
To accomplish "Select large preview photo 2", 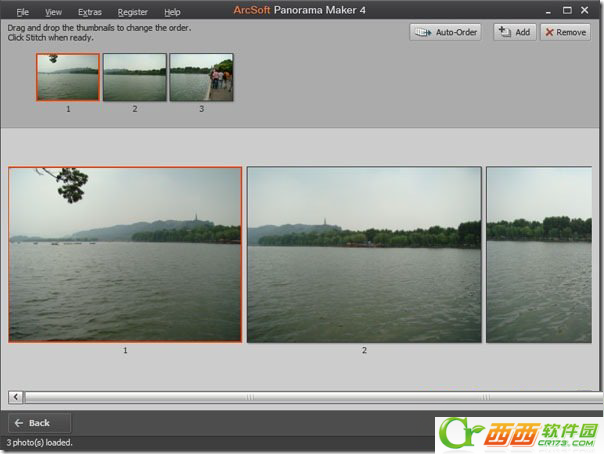I will coord(364,255).
